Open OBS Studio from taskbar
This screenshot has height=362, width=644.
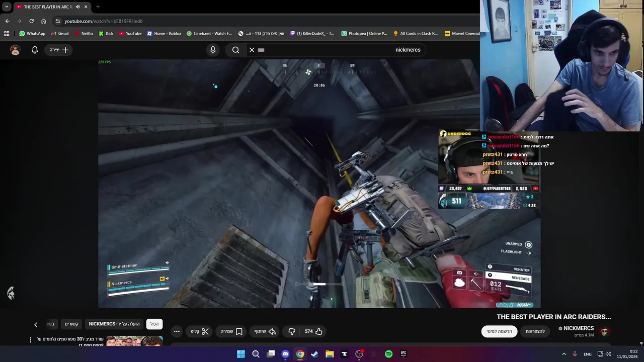pyautogui.click(x=359, y=354)
